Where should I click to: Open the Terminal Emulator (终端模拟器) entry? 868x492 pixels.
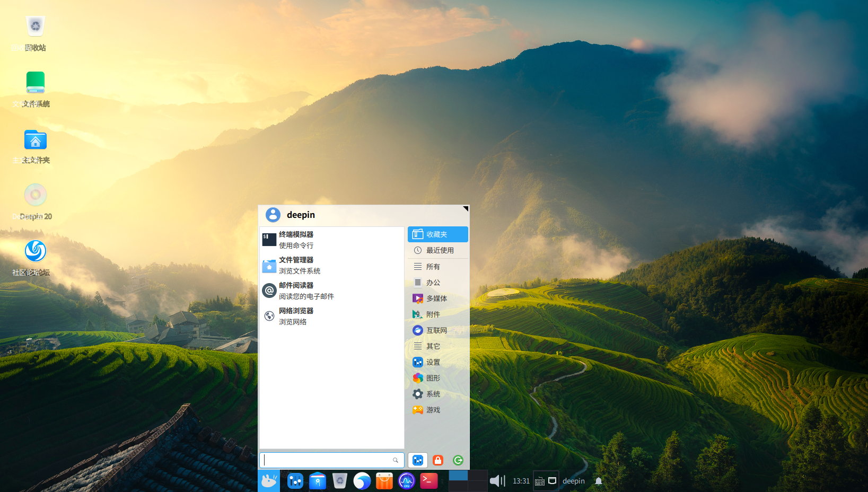click(x=296, y=240)
